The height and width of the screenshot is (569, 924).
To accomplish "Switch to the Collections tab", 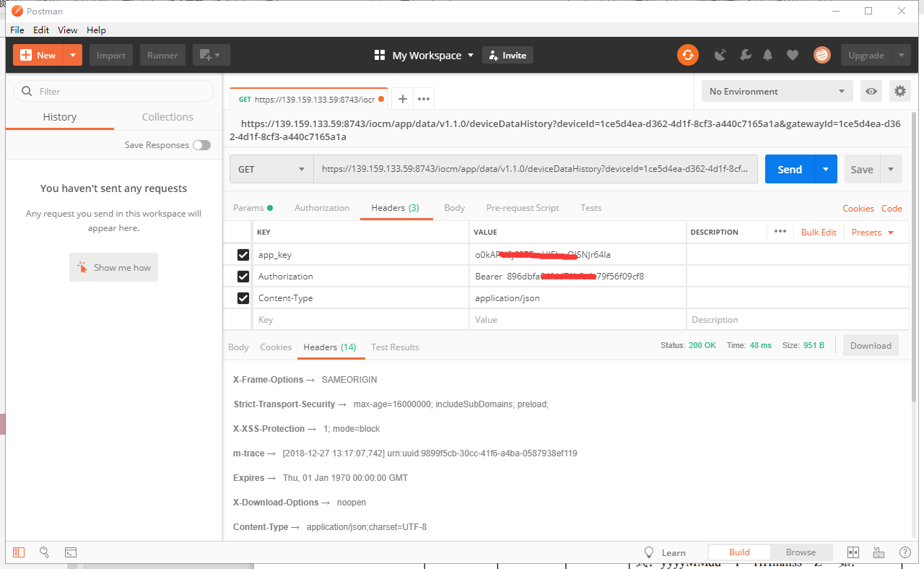I will (x=167, y=117).
